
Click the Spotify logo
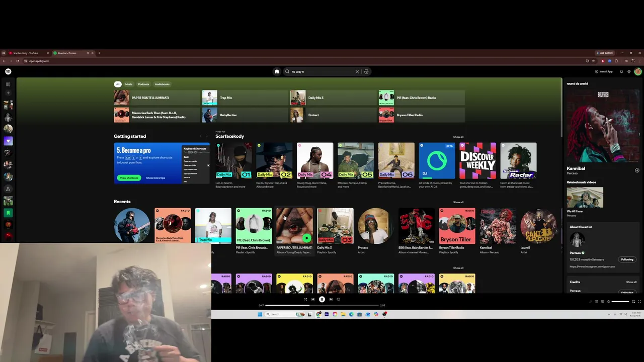click(x=8, y=71)
